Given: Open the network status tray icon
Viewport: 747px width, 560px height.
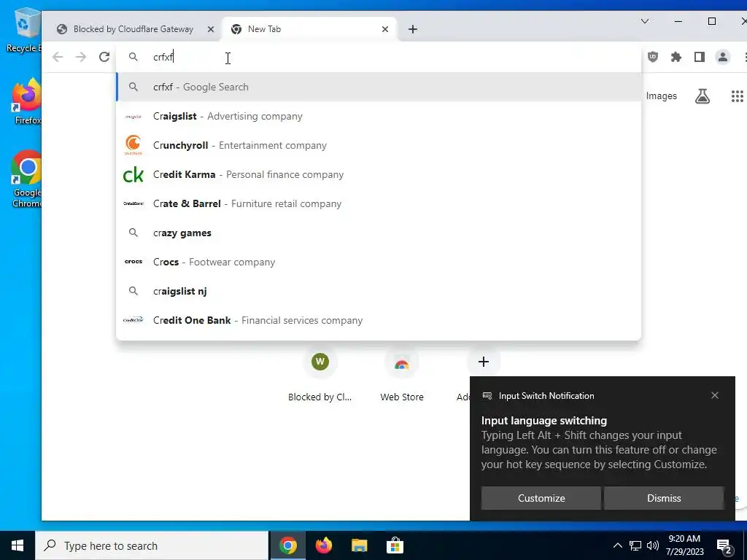Looking at the screenshot, I should click(x=635, y=545).
